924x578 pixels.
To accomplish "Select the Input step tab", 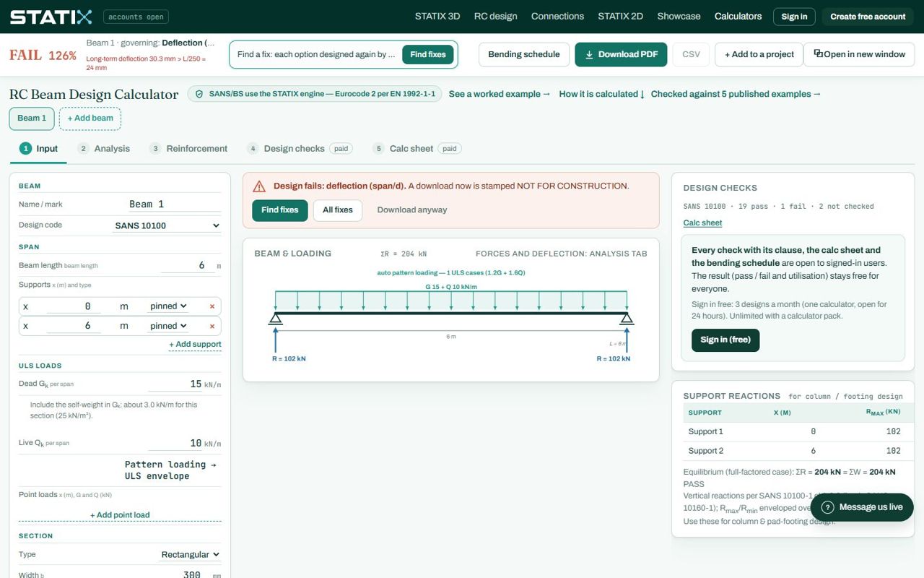I will [39, 149].
